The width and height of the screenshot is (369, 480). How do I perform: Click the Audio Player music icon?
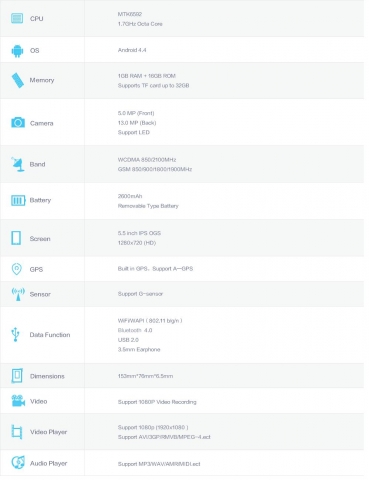[18, 463]
